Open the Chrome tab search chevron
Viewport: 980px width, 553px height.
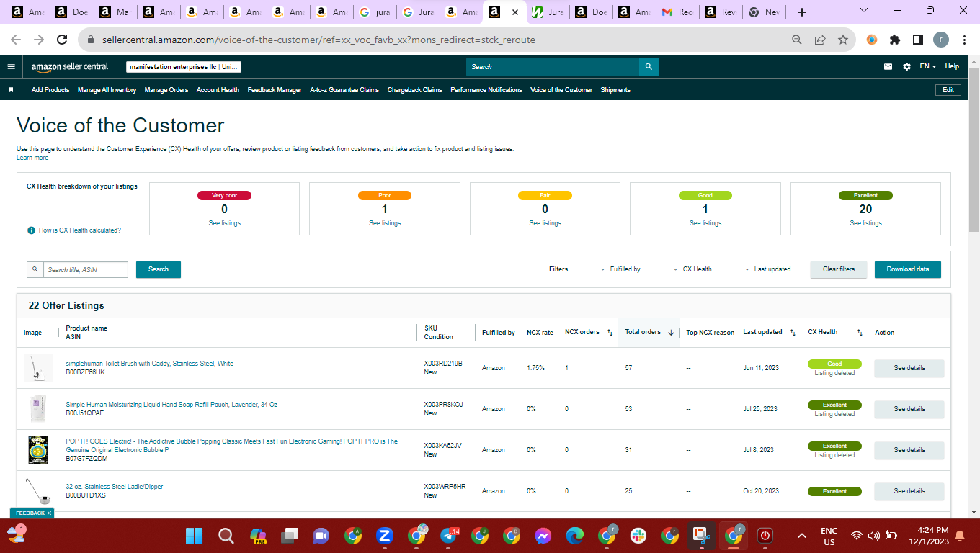(x=864, y=11)
